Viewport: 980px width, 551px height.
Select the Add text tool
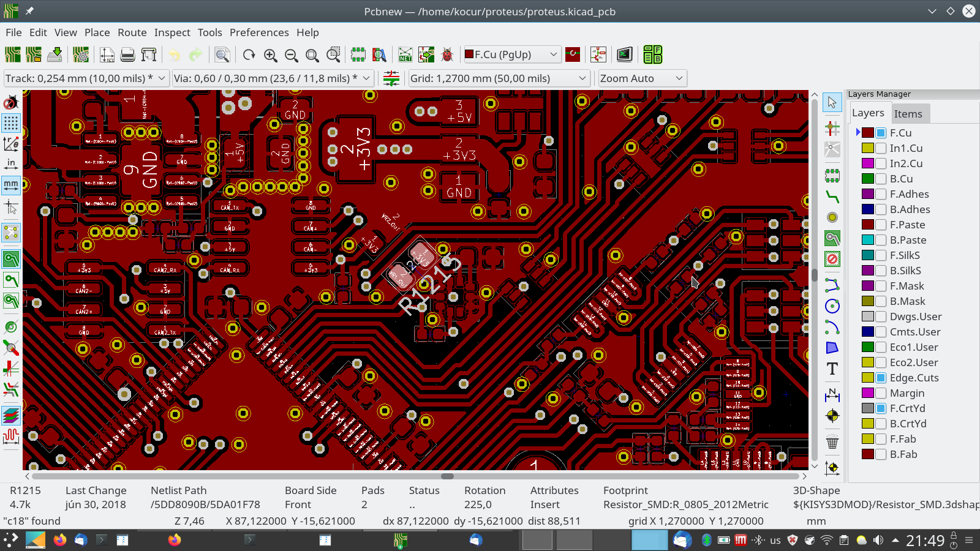[832, 369]
